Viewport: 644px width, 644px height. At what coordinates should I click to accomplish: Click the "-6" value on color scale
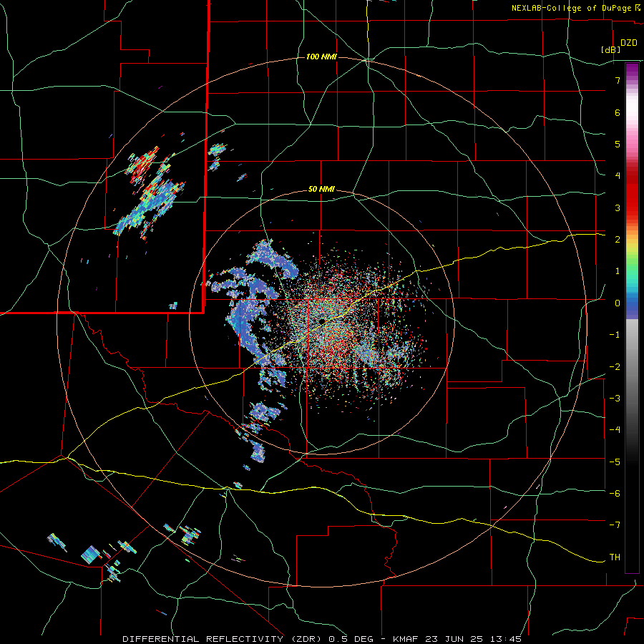click(615, 494)
